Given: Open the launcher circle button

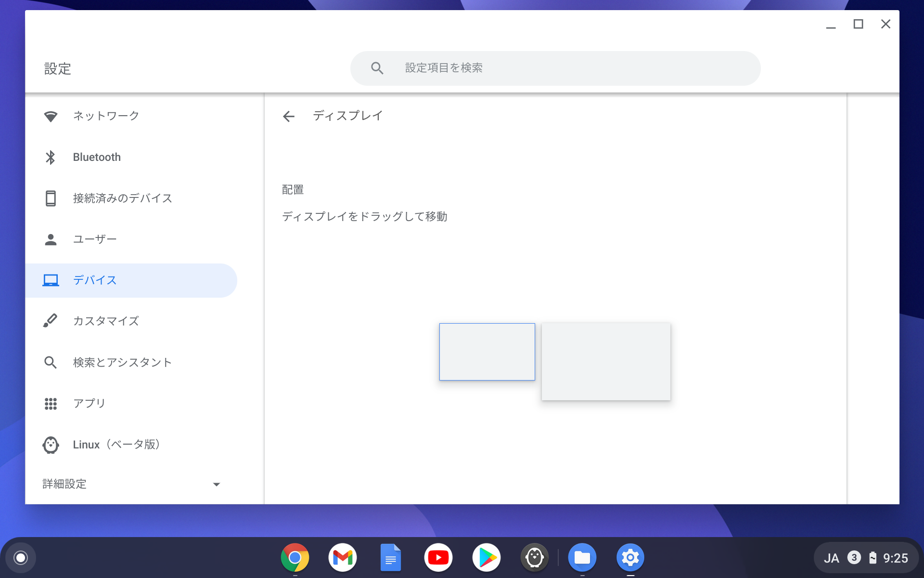Looking at the screenshot, I should [21, 558].
